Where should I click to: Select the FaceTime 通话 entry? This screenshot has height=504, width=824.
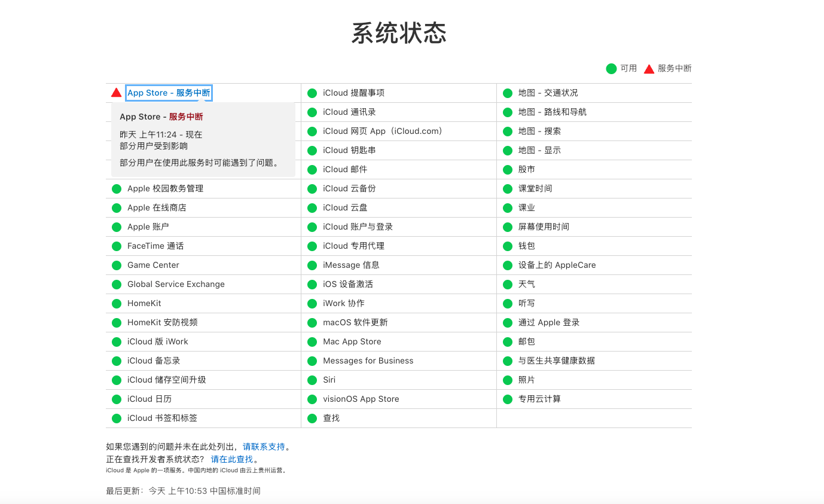click(x=155, y=246)
